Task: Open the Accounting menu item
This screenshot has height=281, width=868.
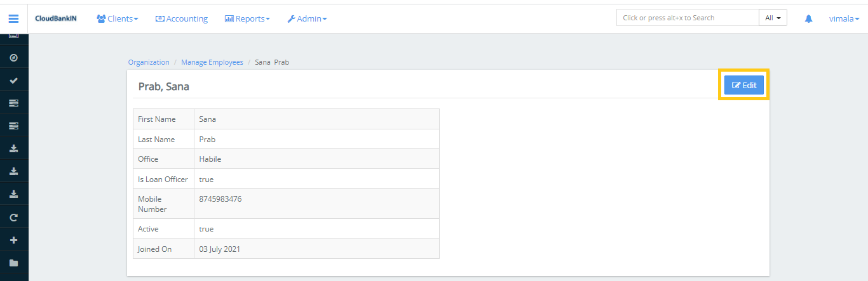Action: [x=182, y=19]
